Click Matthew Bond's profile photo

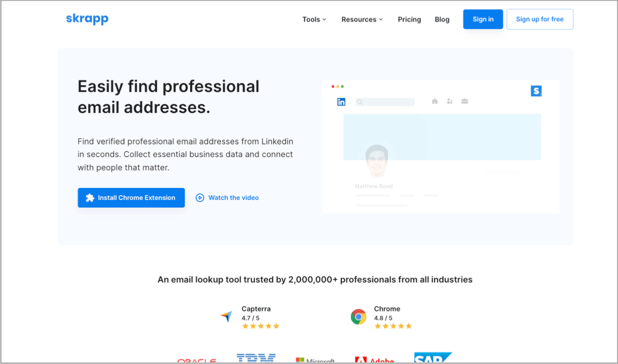coord(376,160)
